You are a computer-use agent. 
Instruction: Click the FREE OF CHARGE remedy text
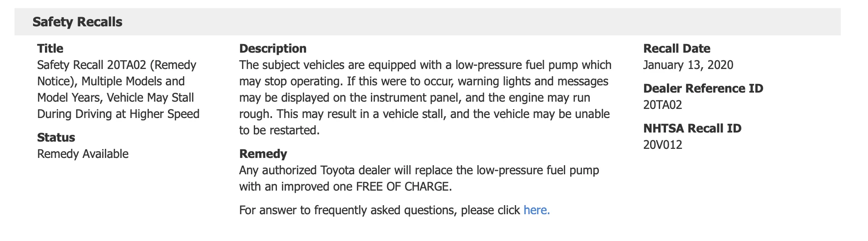pyautogui.click(x=404, y=187)
